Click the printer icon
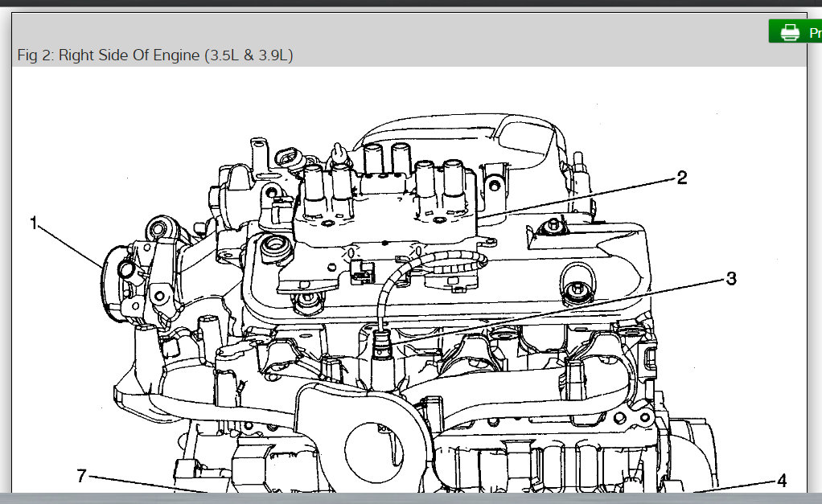The width and height of the screenshot is (822, 504). (x=790, y=32)
